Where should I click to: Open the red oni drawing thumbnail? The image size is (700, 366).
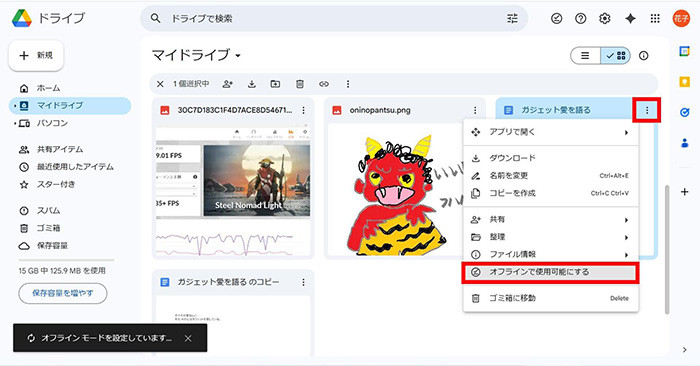pos(395,190)
